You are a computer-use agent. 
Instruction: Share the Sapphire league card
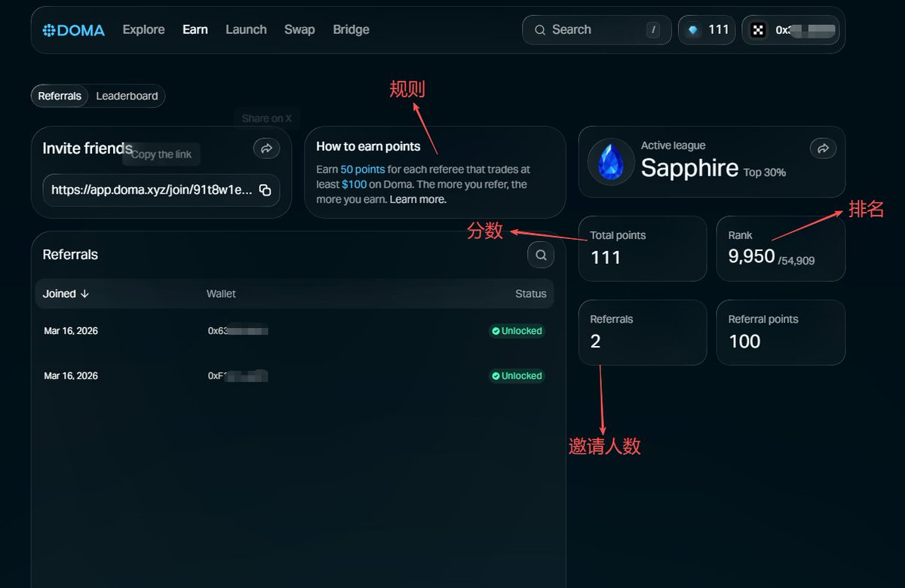(823, 149)
